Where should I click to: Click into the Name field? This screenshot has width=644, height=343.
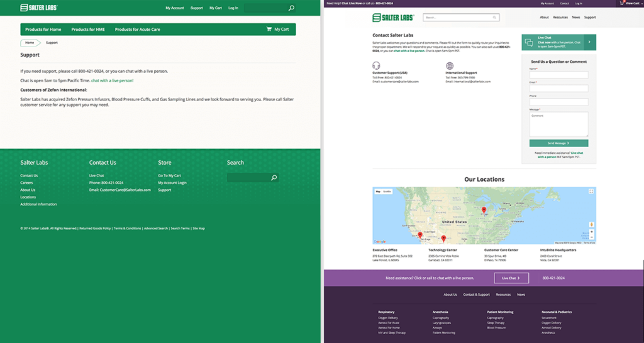point(558,75)
